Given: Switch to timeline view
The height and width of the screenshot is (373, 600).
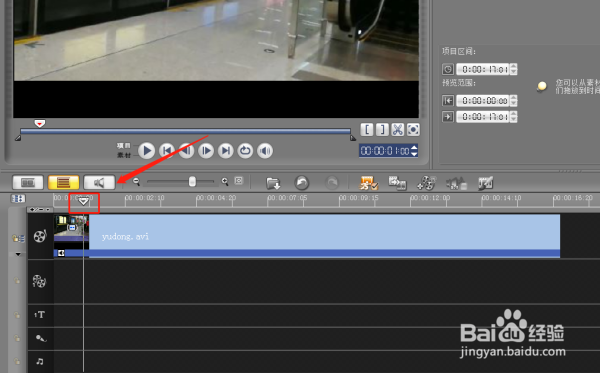Looking at the screenshot, I should click(x=64, y=182).
